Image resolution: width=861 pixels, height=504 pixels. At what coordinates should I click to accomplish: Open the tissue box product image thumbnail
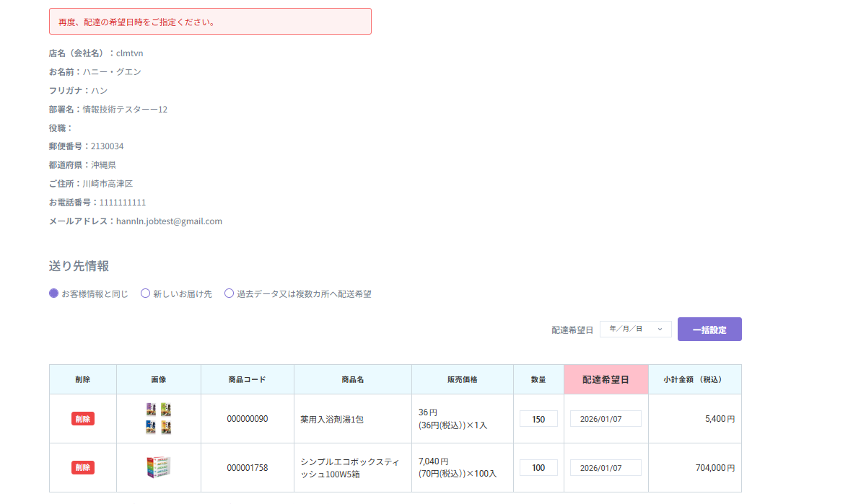(159, 467)
